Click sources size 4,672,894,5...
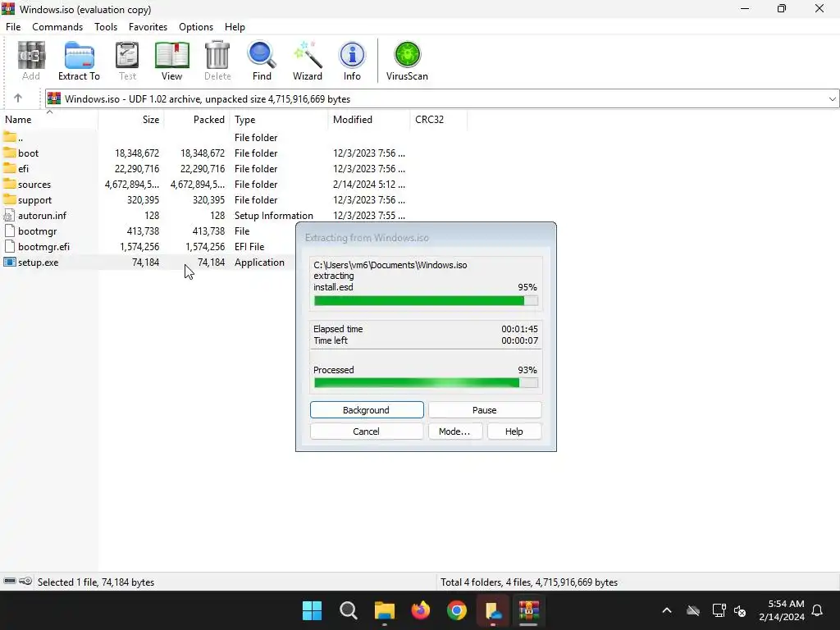840x630 pixels. coord(132,185)
